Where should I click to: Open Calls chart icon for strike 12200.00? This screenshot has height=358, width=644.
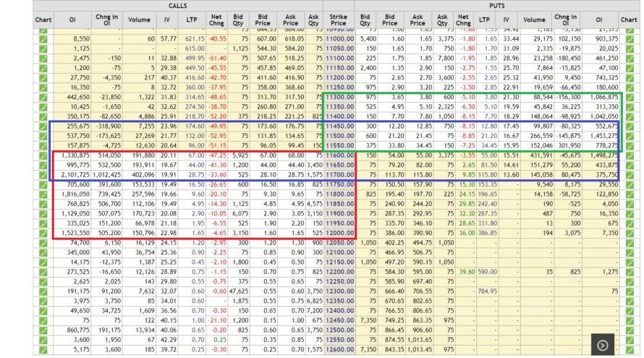pos(43,272)
